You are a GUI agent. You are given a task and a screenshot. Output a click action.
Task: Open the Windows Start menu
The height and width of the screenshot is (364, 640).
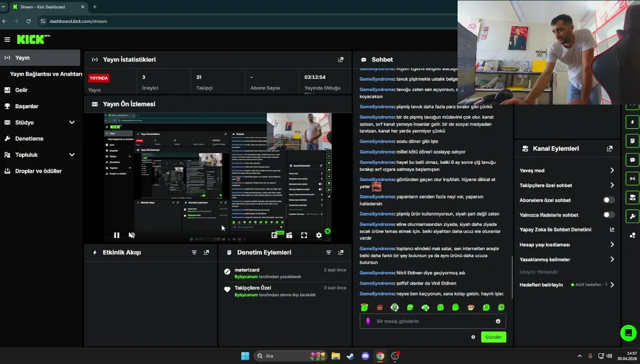(245, 356)
